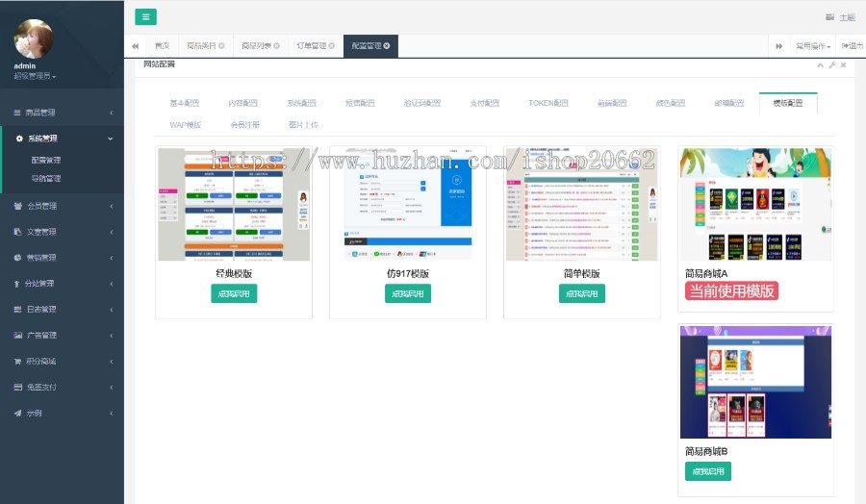Close the active 配置管理 tab via its x icon

pos(387,46)
